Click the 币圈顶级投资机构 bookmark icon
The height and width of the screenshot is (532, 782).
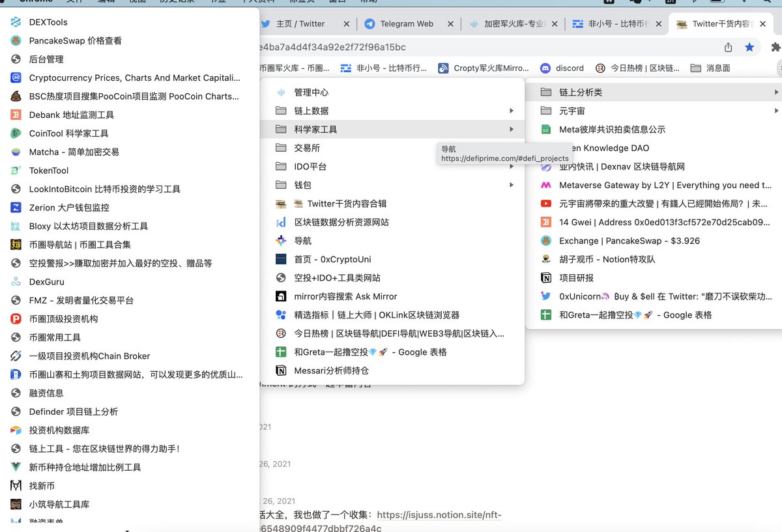coord(16,319)
